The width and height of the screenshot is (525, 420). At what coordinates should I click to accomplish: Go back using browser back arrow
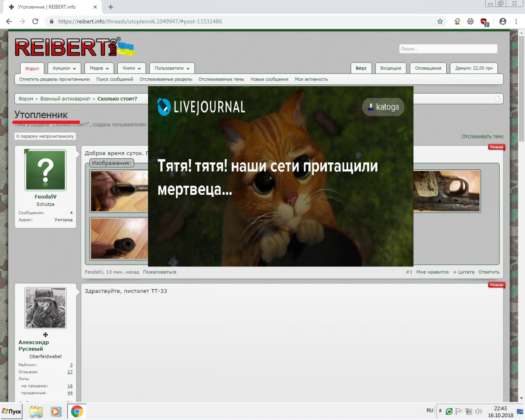(x=9, y=21)
